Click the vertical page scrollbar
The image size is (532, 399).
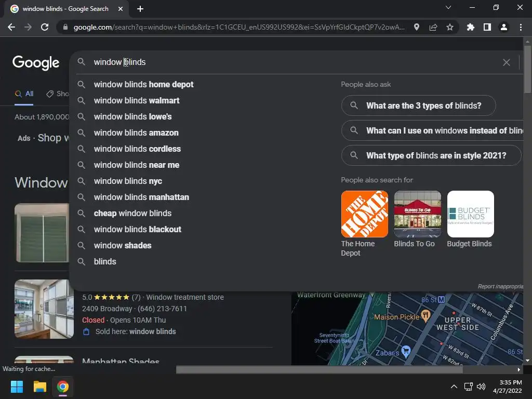(527, 70)
